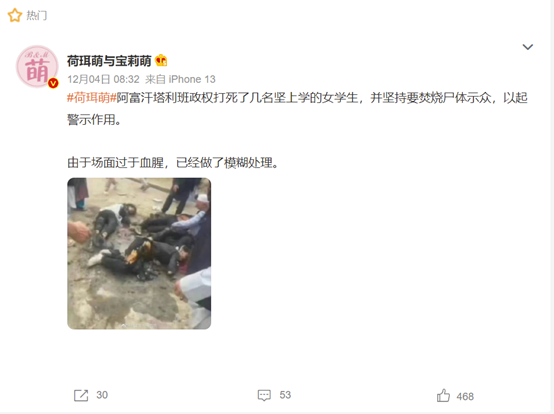Like the post with thumbs-up icon
This screenshot has height=414, width=554.
click(443, 396)
